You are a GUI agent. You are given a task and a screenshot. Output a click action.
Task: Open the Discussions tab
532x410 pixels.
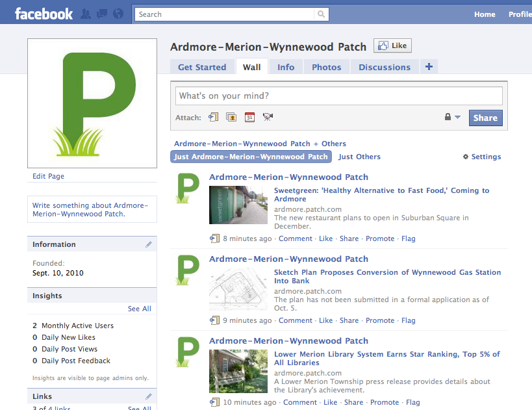coord(385,67)
